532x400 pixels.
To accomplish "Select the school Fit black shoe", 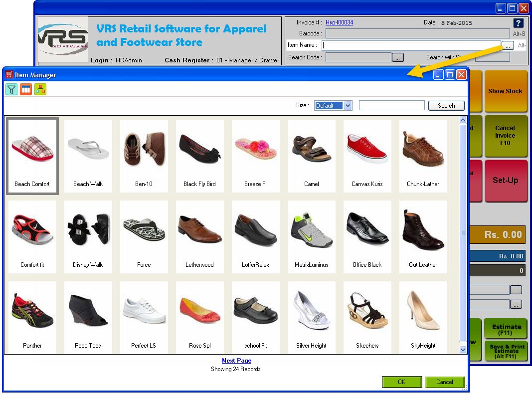I will pos(255,318).
